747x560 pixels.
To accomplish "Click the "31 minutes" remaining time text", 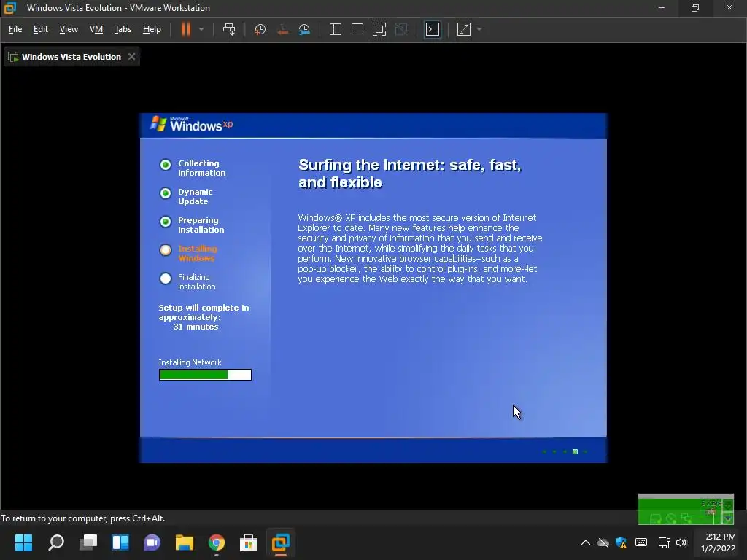I will tap(196, 327).
